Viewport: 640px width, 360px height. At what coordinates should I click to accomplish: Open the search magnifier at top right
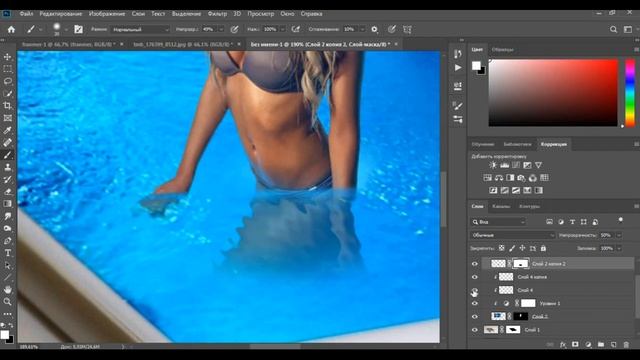coord(613,29)
